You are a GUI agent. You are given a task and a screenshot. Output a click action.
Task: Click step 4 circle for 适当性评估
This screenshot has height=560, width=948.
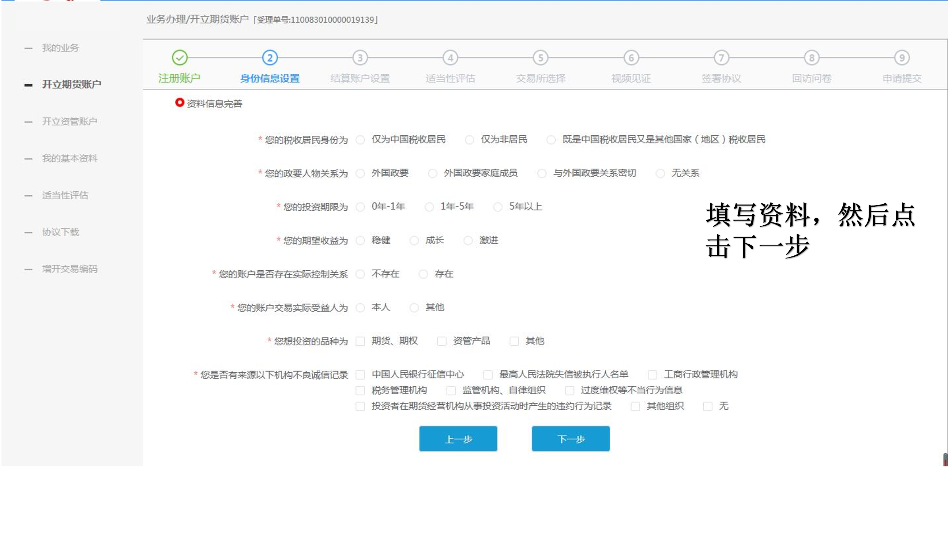(x=451, y=58)
